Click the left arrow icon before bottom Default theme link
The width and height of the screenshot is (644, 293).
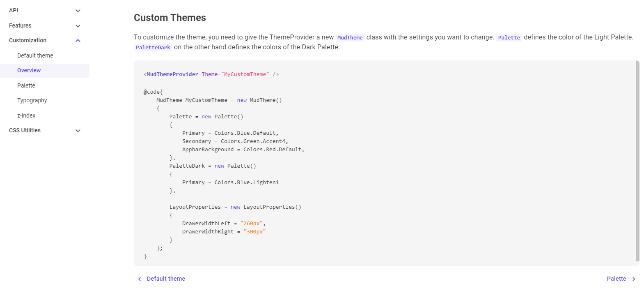pyautogui.click(x=140, y=279)
